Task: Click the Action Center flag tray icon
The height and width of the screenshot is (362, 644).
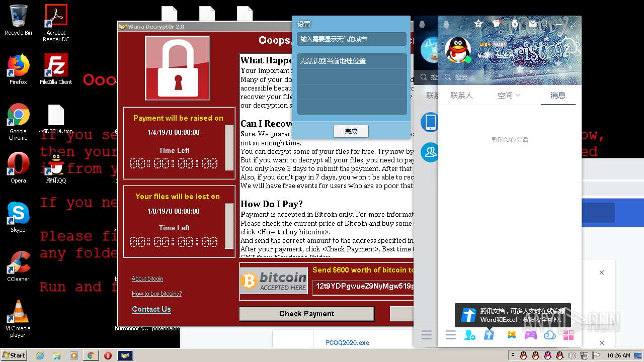Action: point(597,355)
